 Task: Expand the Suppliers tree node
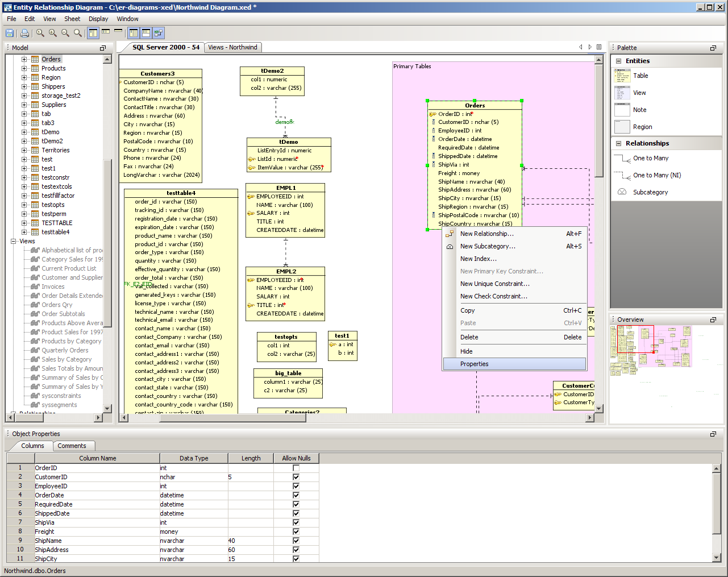[24, 105]
